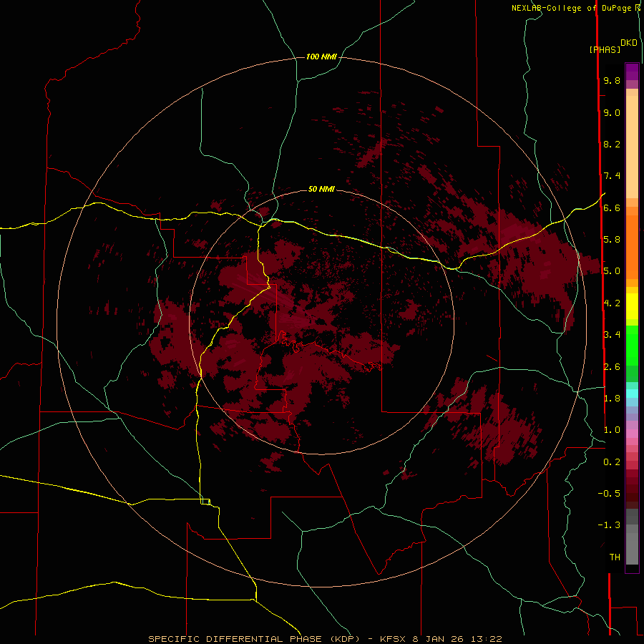
Task: Click the 7.4 value on the color scale
Action: [612, 176]
